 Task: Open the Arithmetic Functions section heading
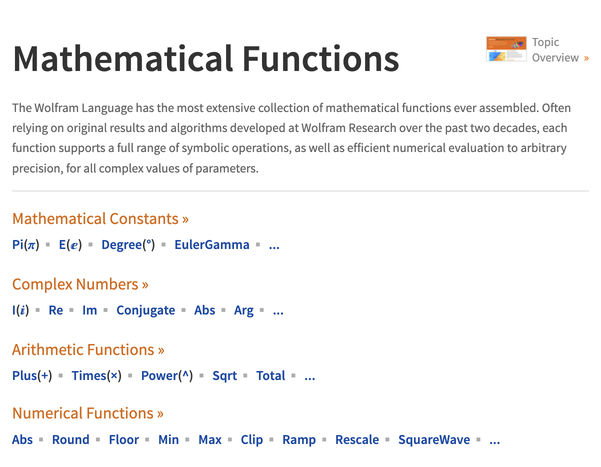pyautogui.click(x=89, y=350)
